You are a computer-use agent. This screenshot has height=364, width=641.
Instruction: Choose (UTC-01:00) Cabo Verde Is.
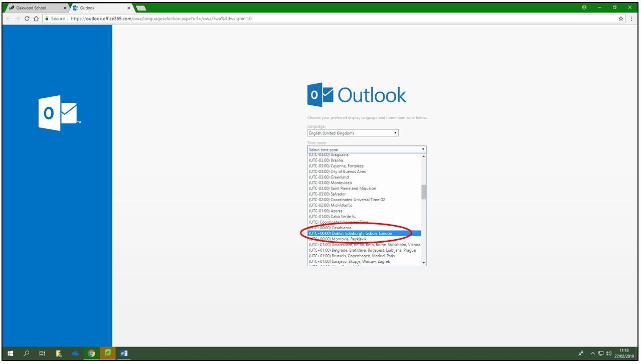(x=364, y=217)
